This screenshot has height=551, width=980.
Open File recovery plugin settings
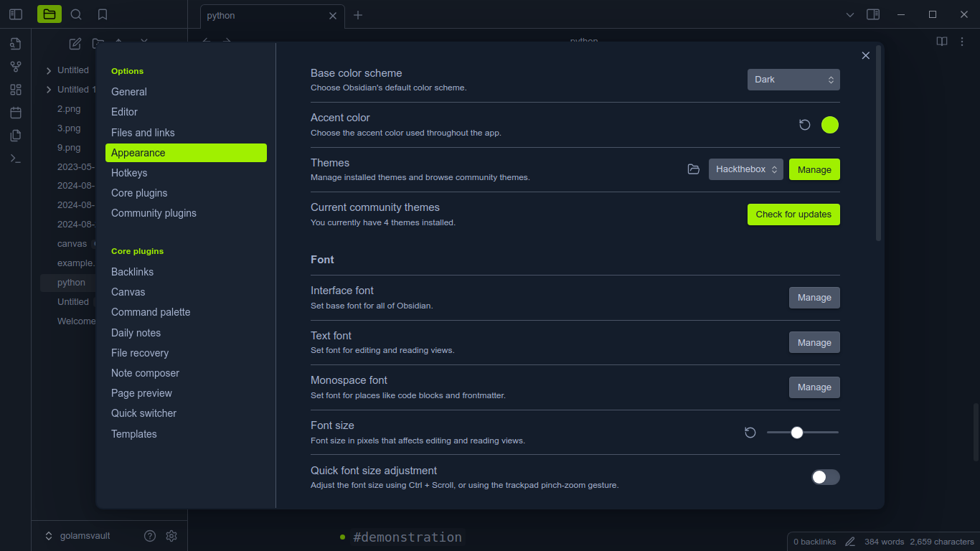point(186,353)
